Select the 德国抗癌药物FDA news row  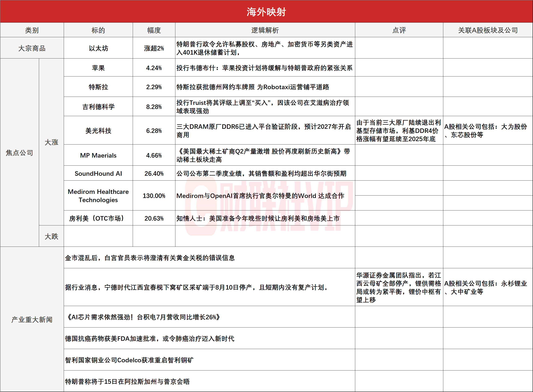pos(210,338)
